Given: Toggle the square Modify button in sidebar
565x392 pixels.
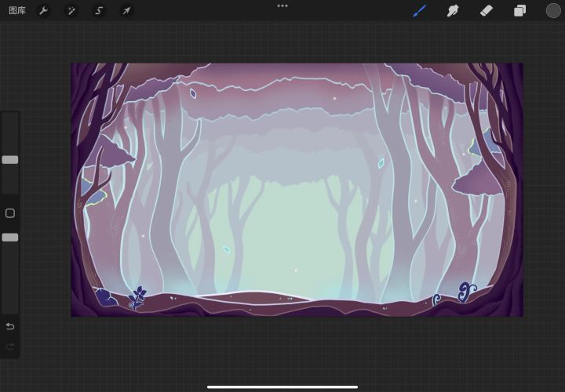Looking at the screenshot, I should tap(10, 213).
